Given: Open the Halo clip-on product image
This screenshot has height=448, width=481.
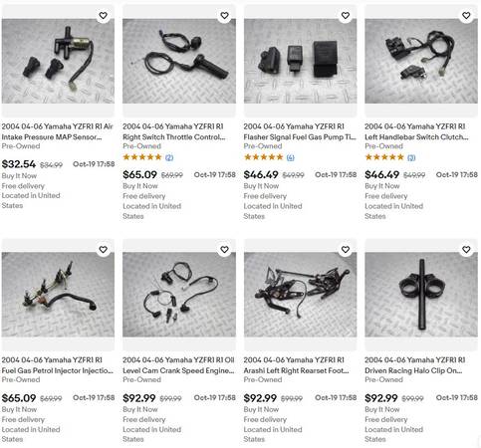Looking at the screenshot, I should click(x=421, y=295).
